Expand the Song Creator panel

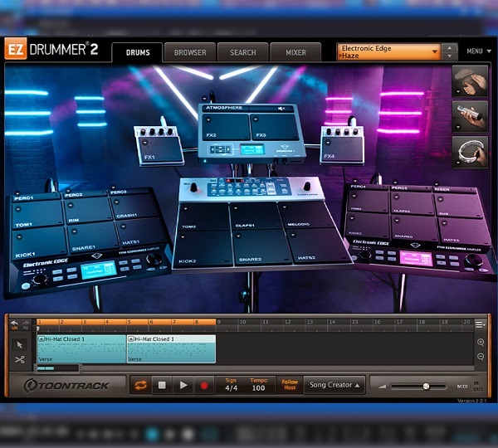pos(334,385)
